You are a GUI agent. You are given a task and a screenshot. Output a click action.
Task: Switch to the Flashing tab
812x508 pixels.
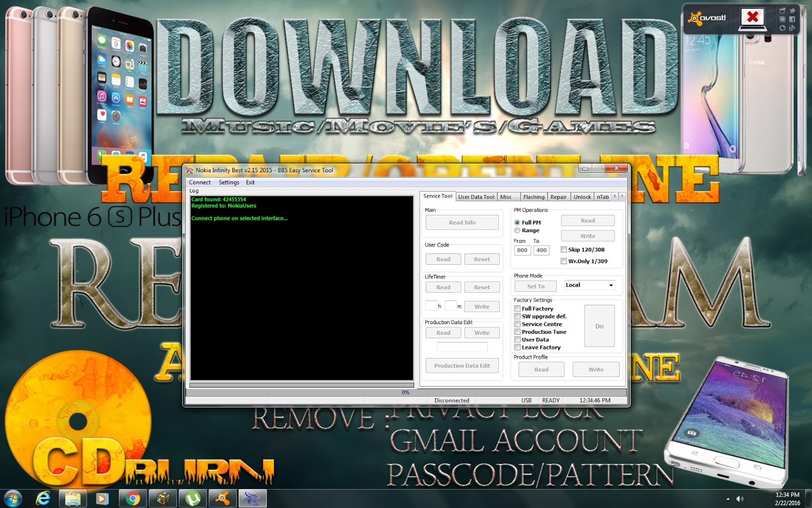click(533, 197)
